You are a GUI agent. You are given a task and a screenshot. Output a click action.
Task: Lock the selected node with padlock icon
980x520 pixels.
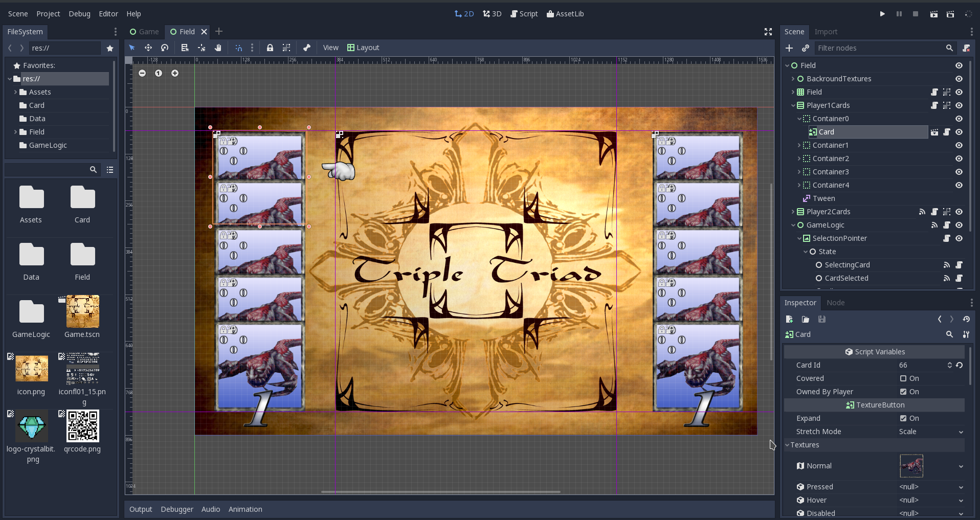(270, 48)
